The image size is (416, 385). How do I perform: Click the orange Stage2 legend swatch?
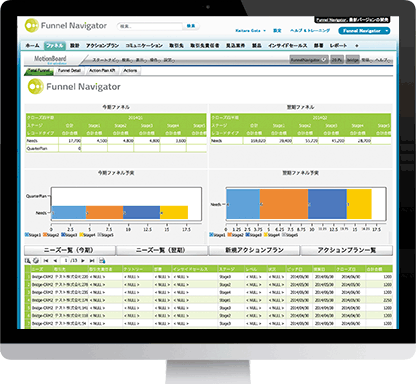pyautogui.click(x=45, y=235)
